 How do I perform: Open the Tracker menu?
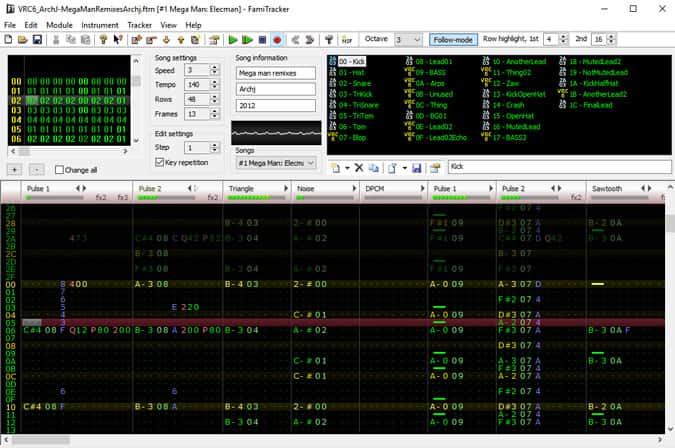coord(139,25)
